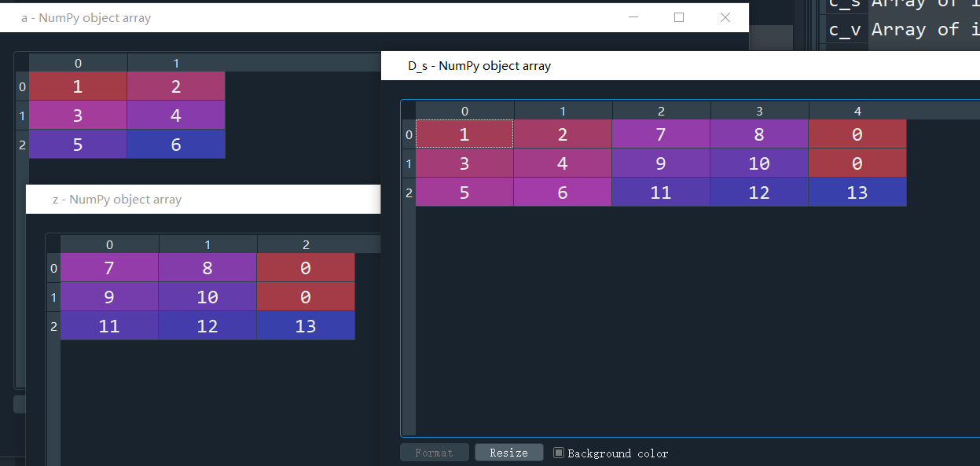Select cell value 8 in D_s array
980x466 pixels.
click(759, 134)
